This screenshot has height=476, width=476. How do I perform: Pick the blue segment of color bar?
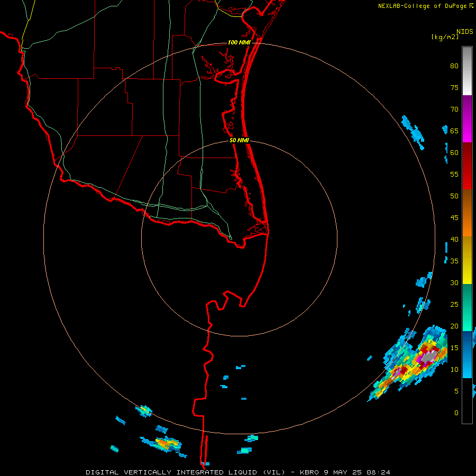pos(467,354)
